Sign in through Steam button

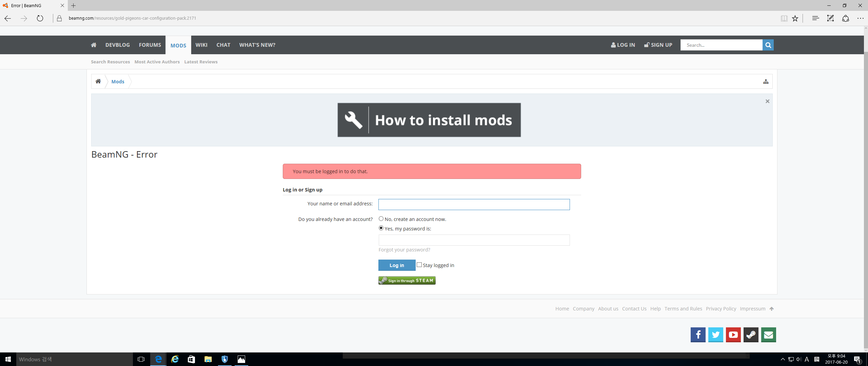pyautogui.click(x=407, y=281)
